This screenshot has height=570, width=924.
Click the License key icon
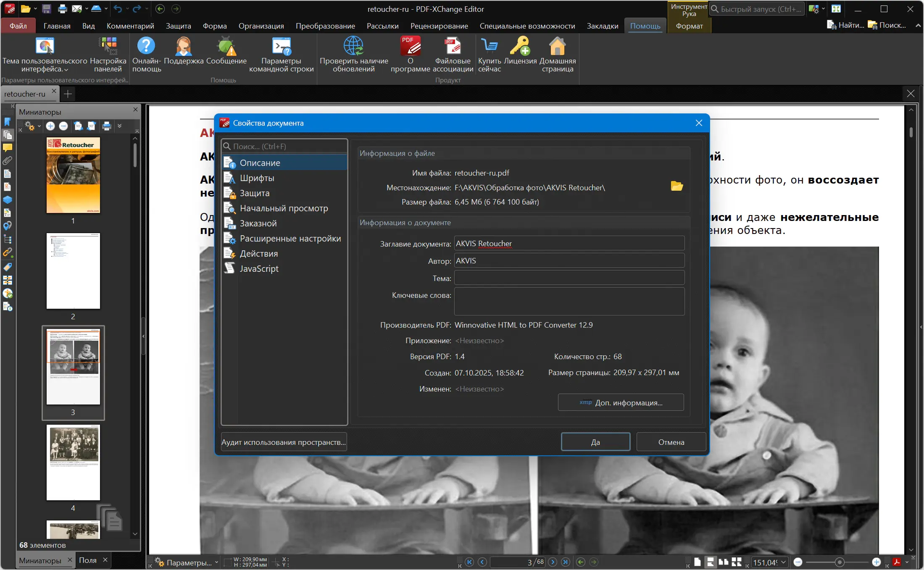(x=520, y=46)
